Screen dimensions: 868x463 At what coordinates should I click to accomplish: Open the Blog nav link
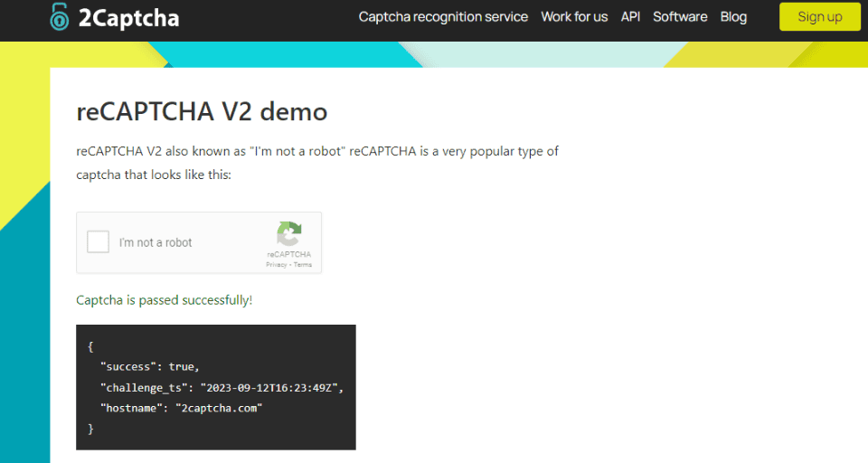click(733, 16)
